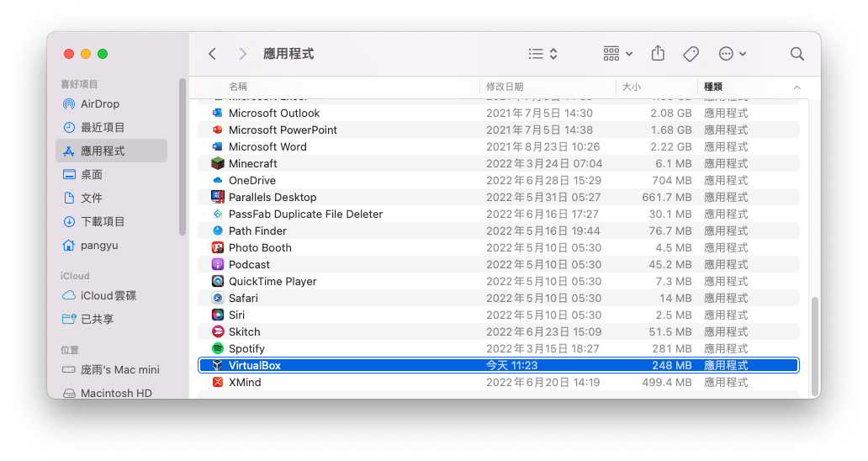Click the Minecraft block icon

pos(218,163)
